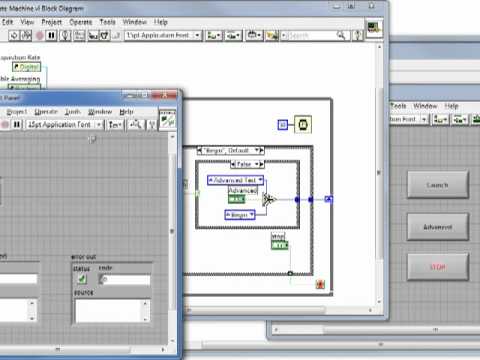
Task: Click Clean Up Diagram icon
Action: [x=272, y=35]
